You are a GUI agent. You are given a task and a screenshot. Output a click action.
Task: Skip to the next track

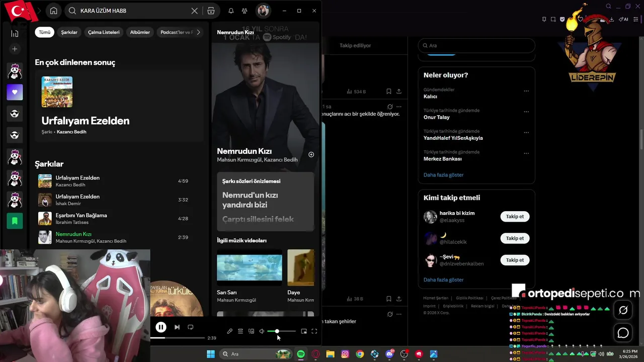coord(177,327)
